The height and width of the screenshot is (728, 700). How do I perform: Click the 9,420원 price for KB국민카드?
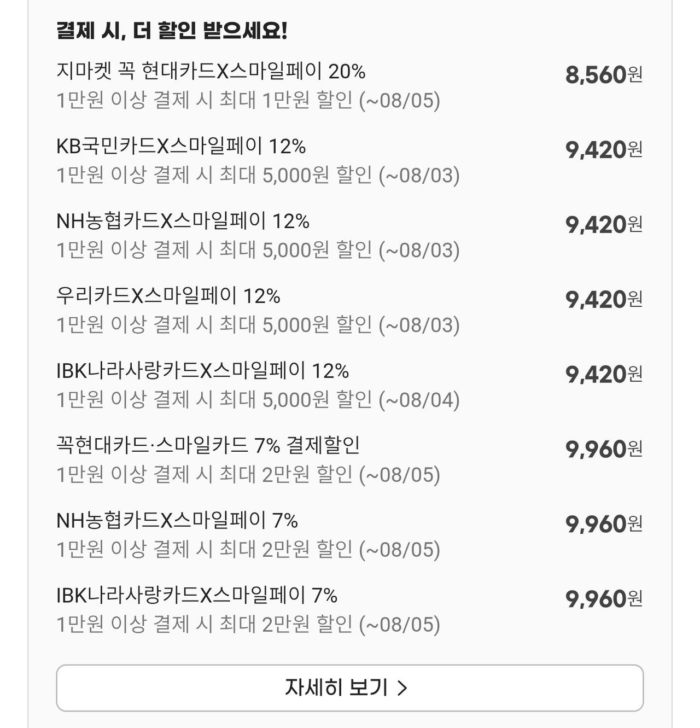tap(604, 149)
